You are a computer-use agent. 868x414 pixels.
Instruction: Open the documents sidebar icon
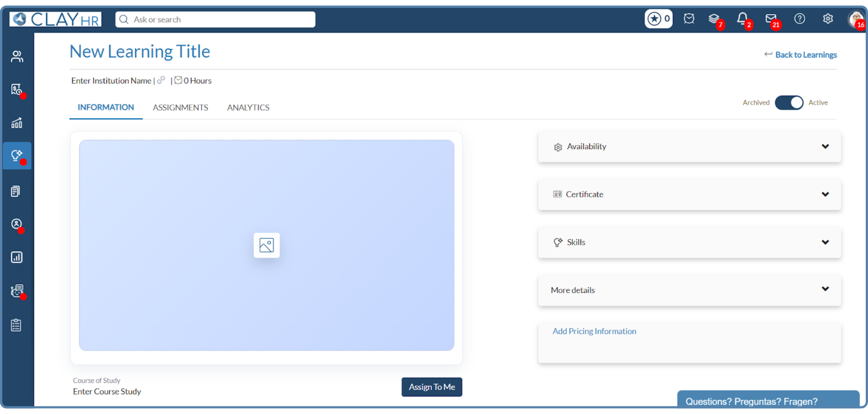click(16, 191)
